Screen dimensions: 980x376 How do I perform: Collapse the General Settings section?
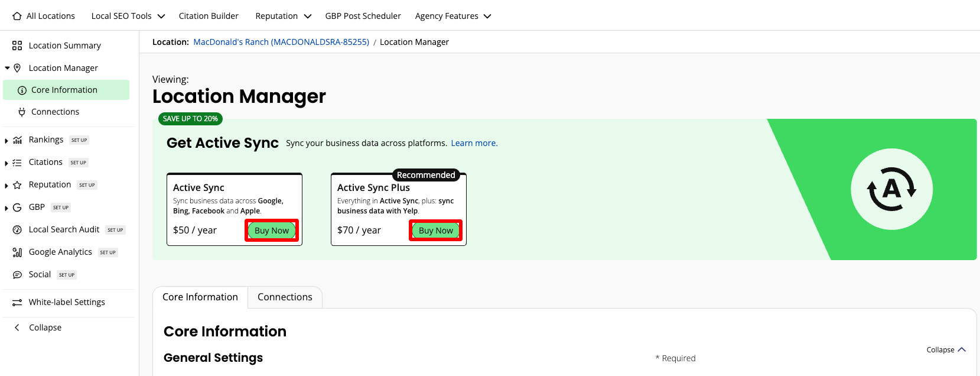pyautogui.click(x=946, y=349)
